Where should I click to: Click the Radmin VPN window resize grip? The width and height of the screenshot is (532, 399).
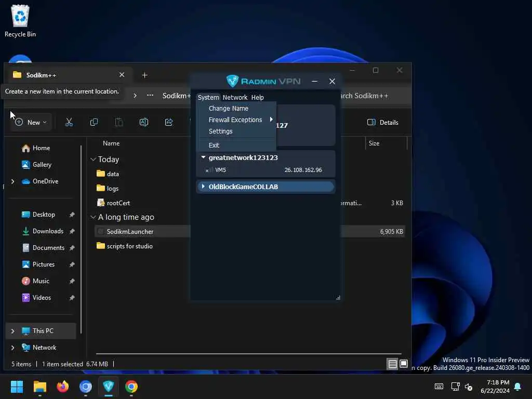click(338, 298)
